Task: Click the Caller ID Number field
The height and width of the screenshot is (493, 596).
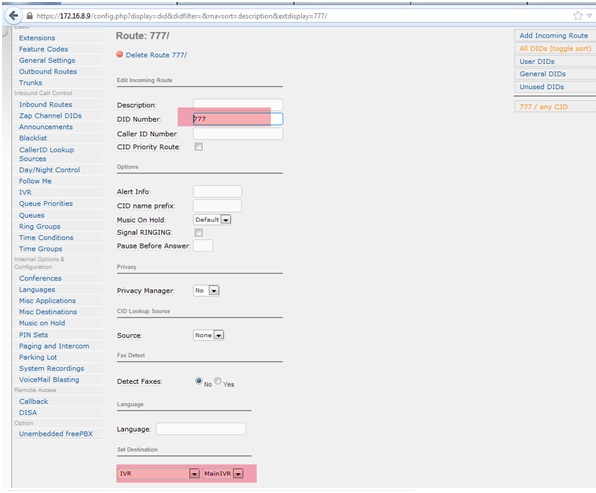Action: click(x=238, y=134)
